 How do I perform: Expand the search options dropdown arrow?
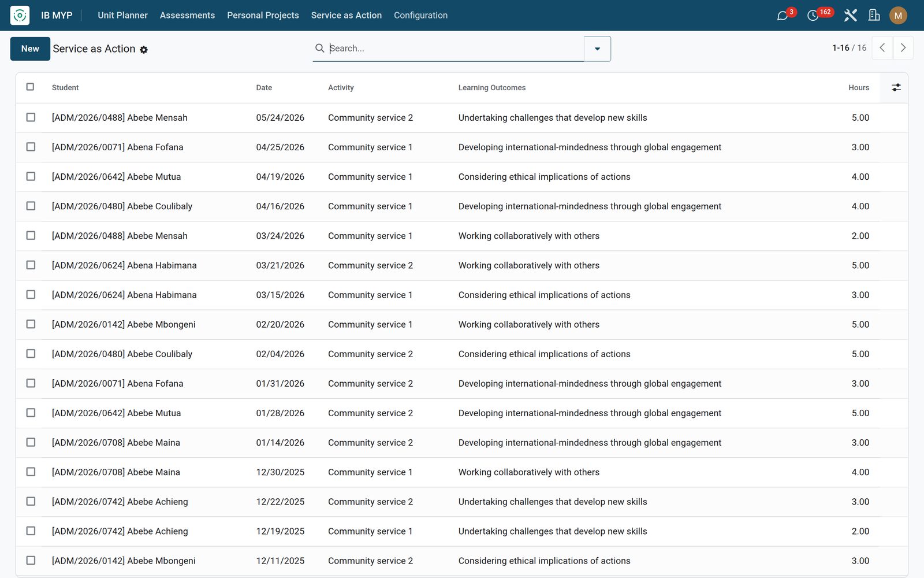[597, 49]
